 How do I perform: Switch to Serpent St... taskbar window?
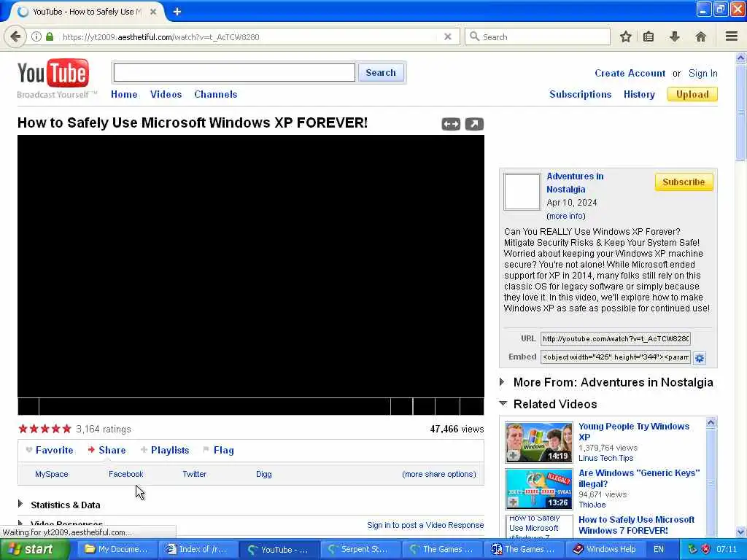pyautogui.click(x=360, y=550)
